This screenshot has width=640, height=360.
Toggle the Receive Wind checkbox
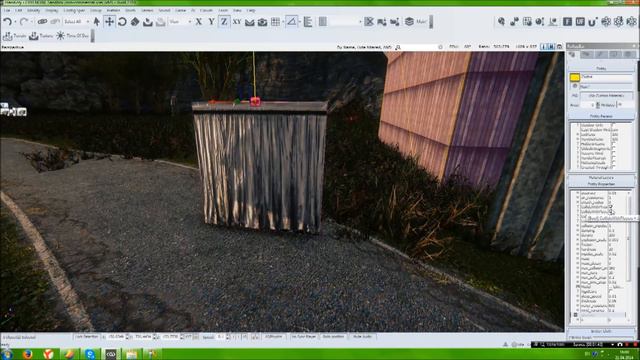click(614, 154)
